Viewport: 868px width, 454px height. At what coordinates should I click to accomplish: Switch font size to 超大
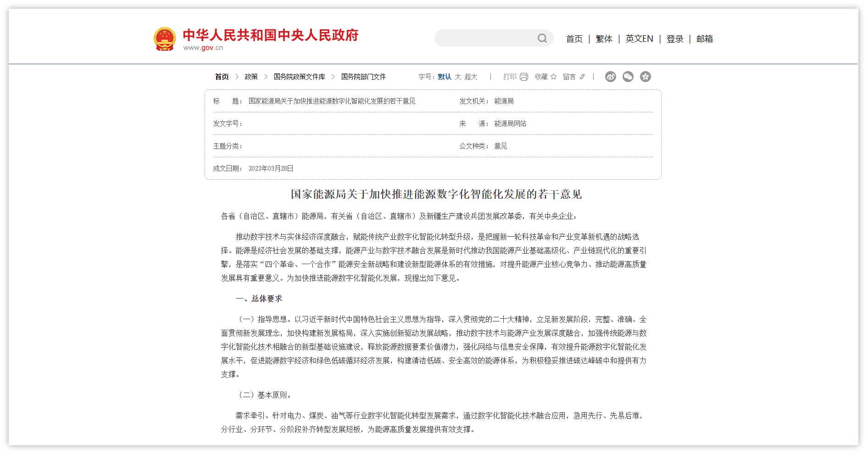coord(471,77)
